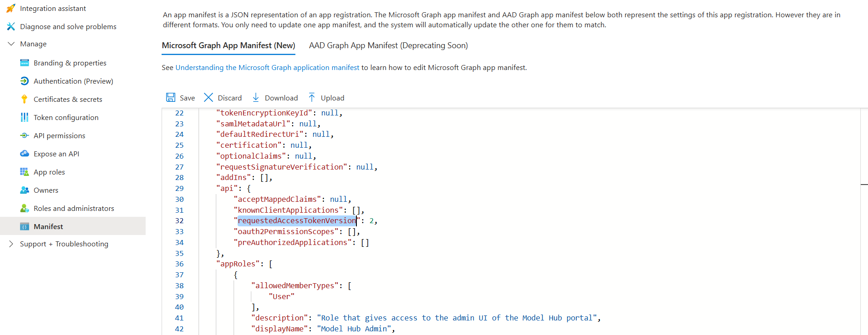
Task: Open Understanding the Microsoft Graph application manifest link
Action: pos(267,68)
